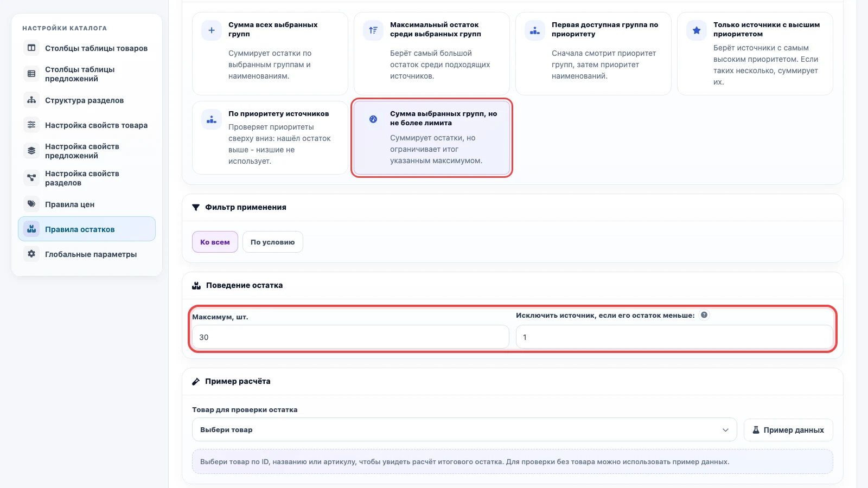Open the Выбери товар dropdown
This screenshot has height=488, width=868.
pos(464,429)
